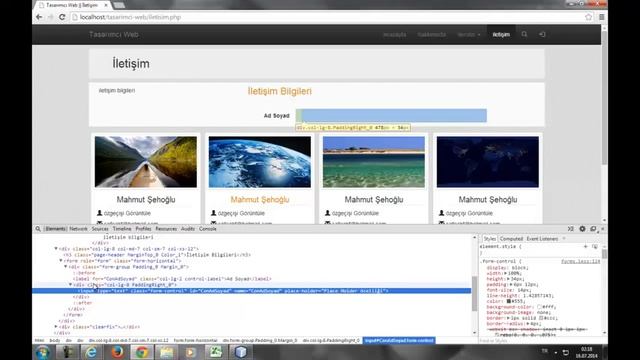The image size is (640, 360).
Task: Select the İletişim Bilgileri h3 DOM row
Action: [157, 255]
